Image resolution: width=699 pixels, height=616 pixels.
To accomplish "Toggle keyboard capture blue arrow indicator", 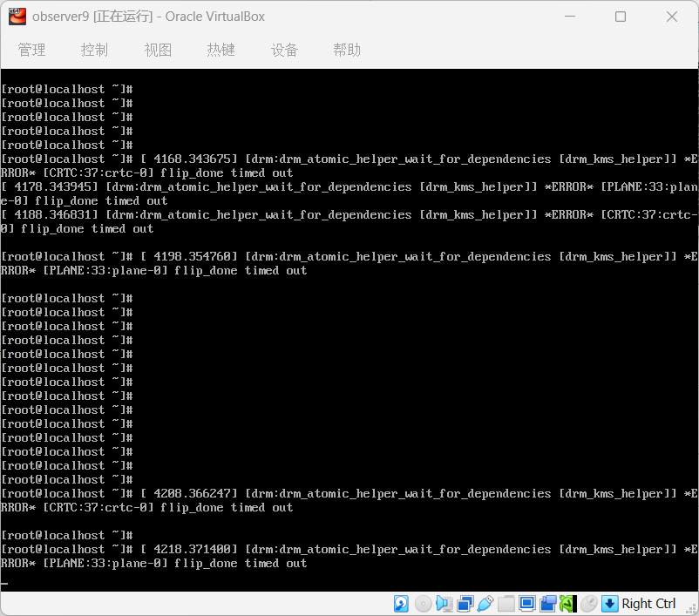I will click(610, 603).
